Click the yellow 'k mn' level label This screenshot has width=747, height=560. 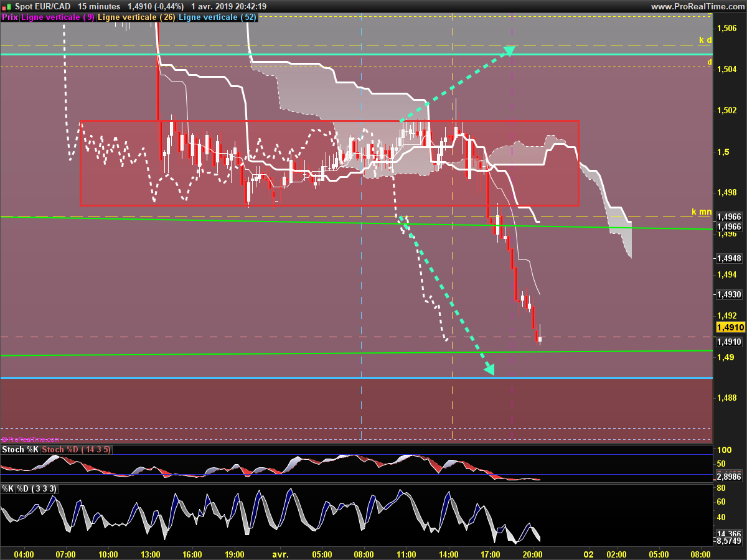click(702, 212)
